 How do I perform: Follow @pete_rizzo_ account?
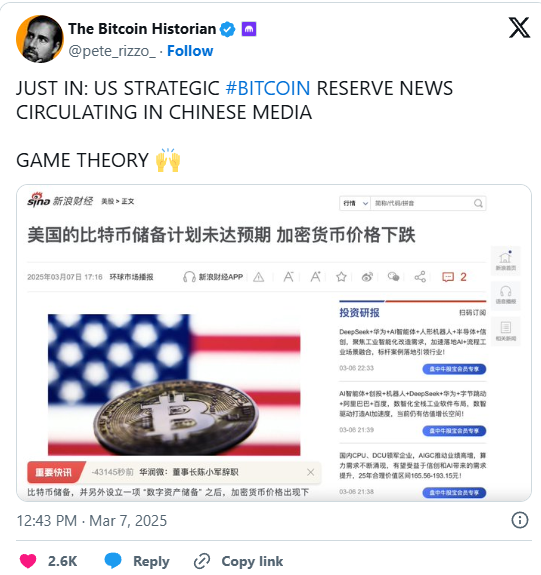click(190, 51)
